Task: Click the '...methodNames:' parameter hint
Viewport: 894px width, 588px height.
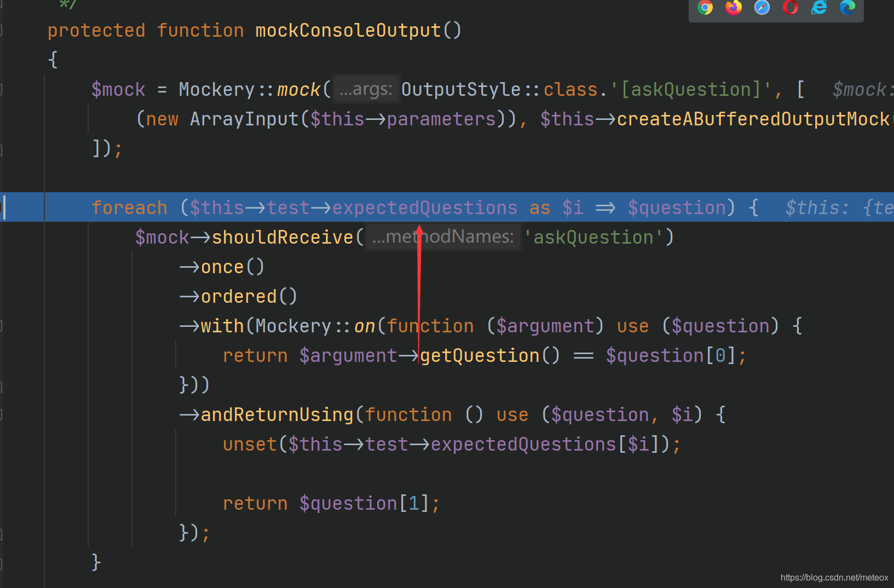Action: (x=443, y=237)
